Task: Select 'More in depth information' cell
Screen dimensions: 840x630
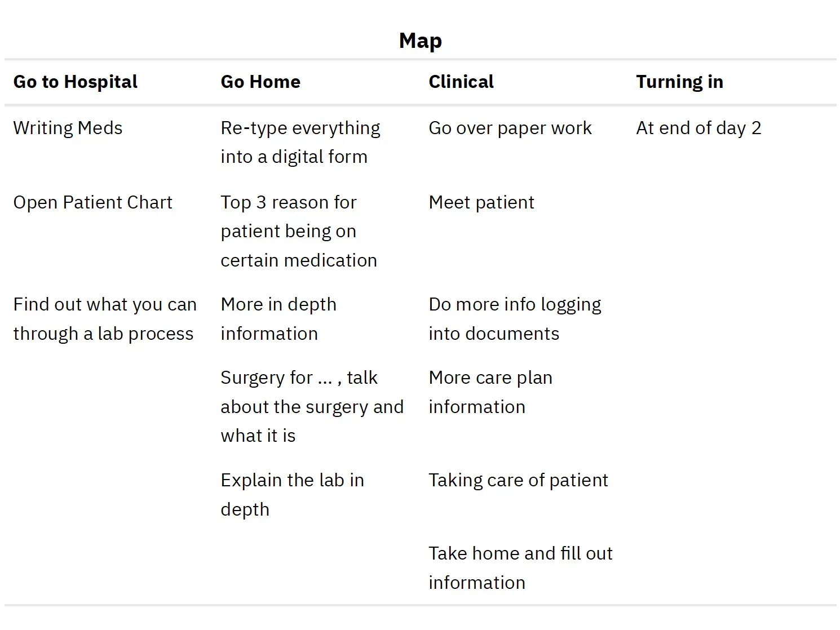Action: point(278,319)
